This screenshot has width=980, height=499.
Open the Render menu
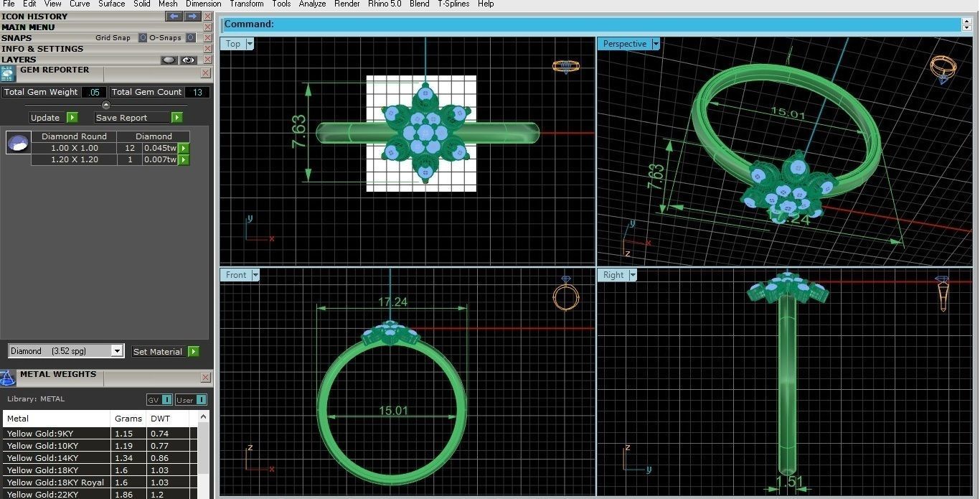pyautogui.click(x=347, y=4)
